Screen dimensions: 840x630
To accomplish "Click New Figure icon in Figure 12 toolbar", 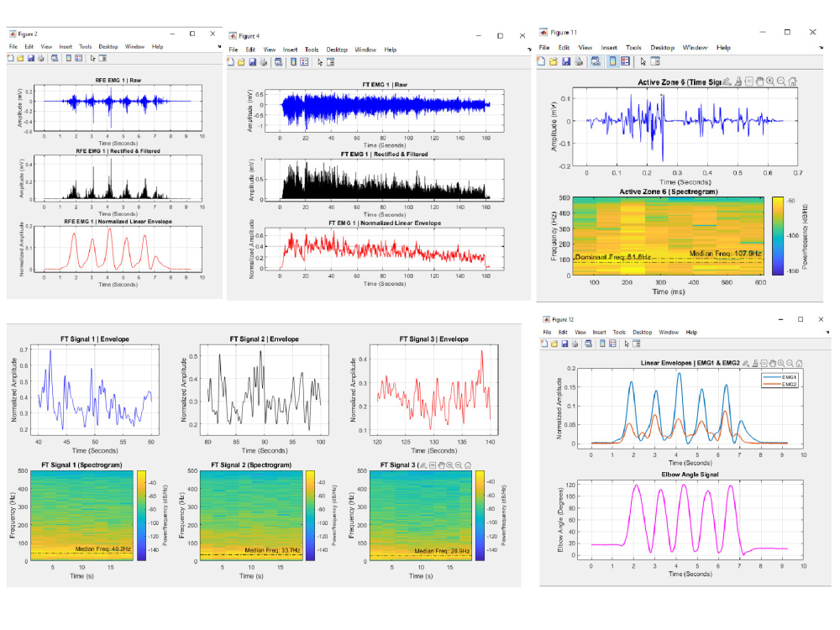I will 544,344.
